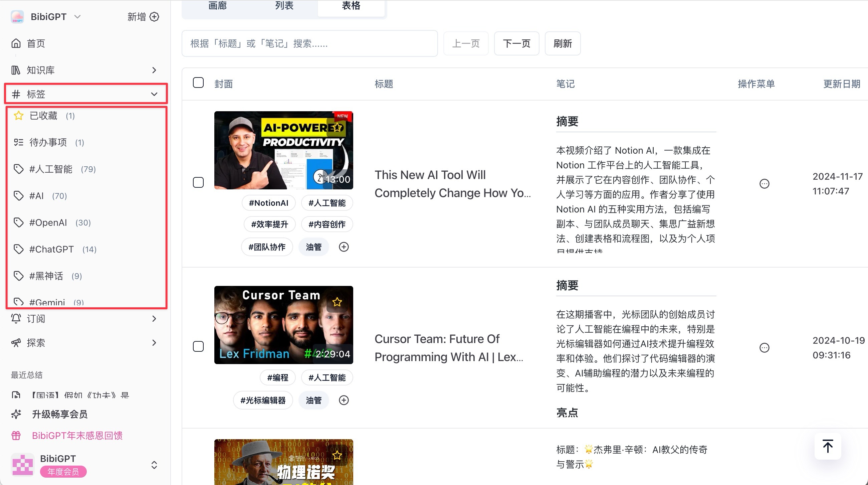Click the 新增 plus icon

(154, 17)
